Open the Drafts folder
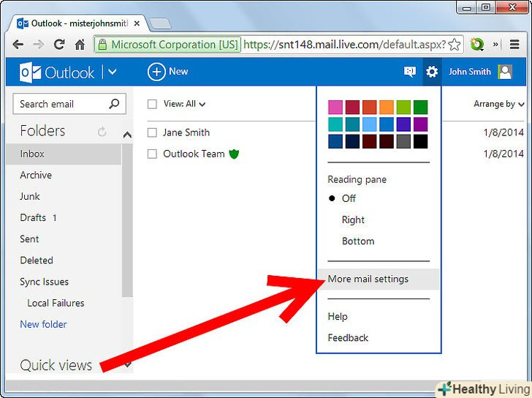 (33, 218)
